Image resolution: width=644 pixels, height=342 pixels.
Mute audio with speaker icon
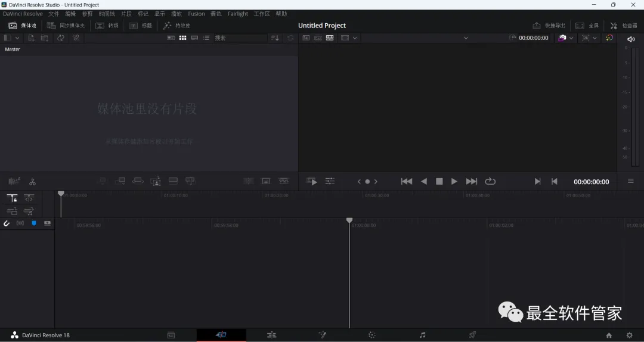pos(631,39)
